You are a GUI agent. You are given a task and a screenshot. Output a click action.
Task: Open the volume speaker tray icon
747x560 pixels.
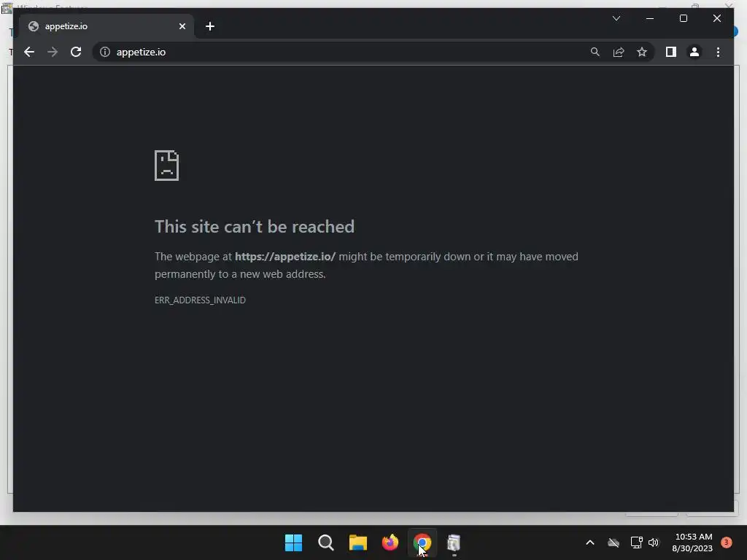654,542
